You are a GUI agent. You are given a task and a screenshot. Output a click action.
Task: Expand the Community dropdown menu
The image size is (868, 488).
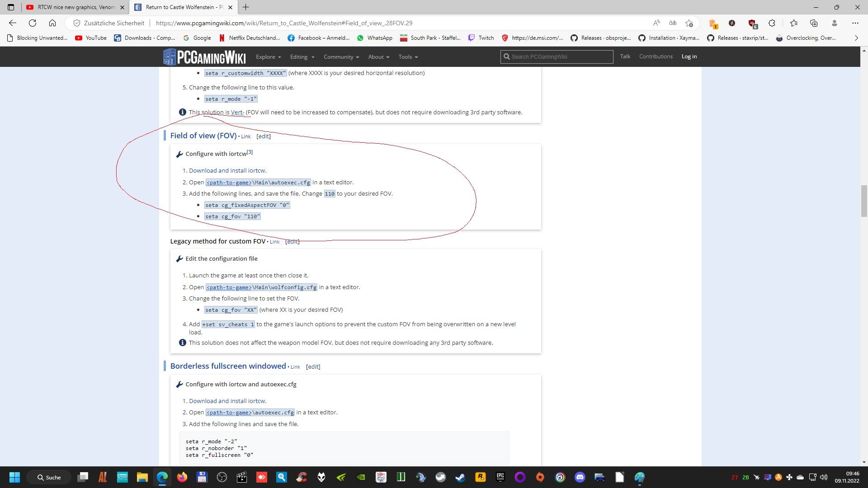click(x=341, y=57)
